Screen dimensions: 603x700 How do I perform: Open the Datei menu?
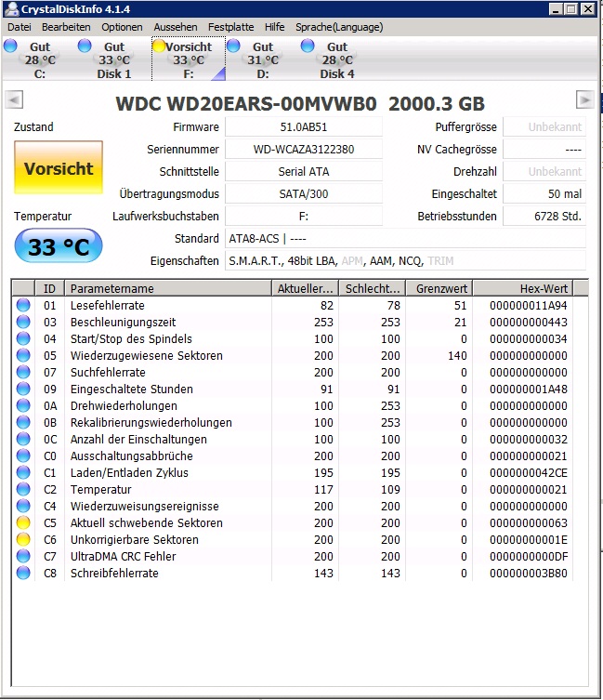click(x=20, y=27)
